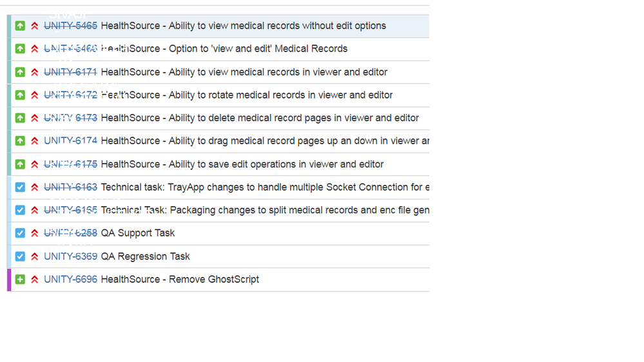Click the red priority icon for UNITY-6369
The width and height of the screenshot is (644, 362).
35,256
